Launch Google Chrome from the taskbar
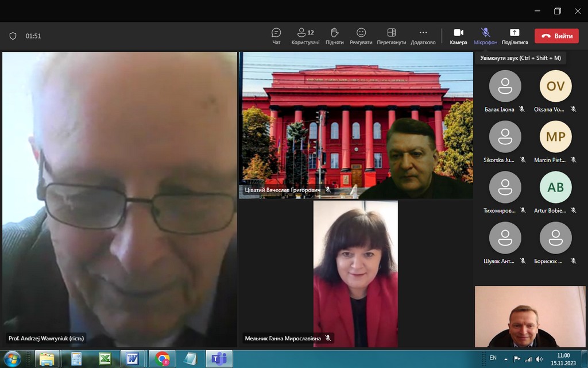The image size is (588, 368). pos(163,359)
